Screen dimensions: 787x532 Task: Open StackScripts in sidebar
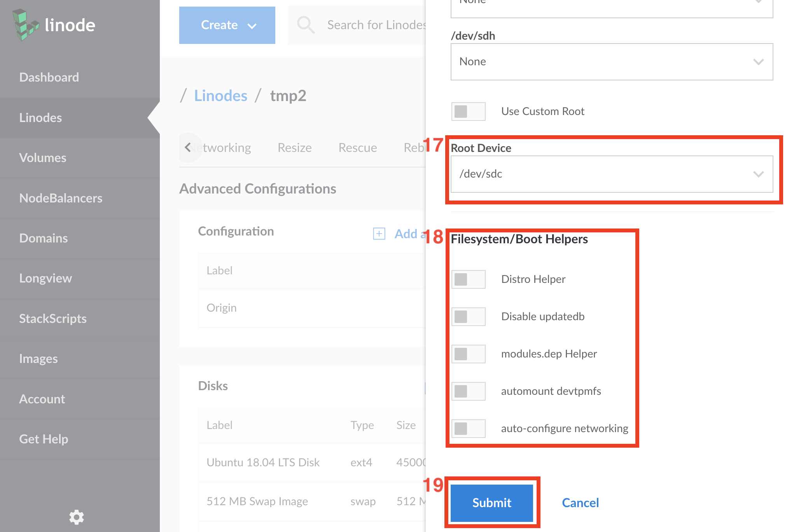pos(80,319)
